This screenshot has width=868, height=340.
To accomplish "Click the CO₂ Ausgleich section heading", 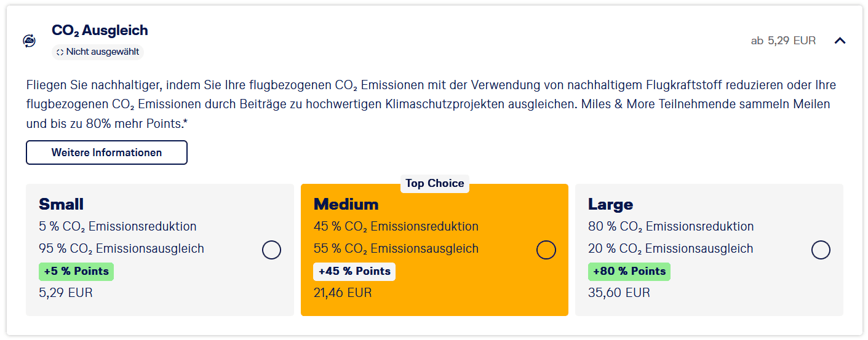I will 100,30.
